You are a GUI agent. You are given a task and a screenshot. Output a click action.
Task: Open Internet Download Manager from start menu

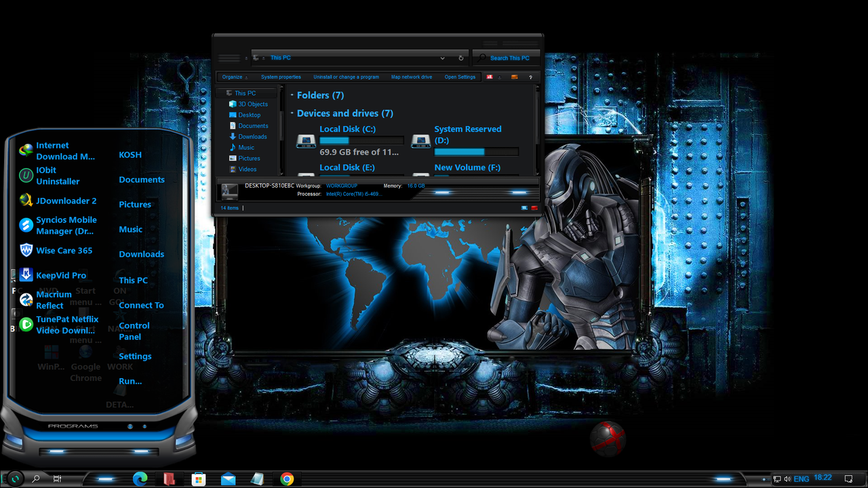tap(58, 150)
